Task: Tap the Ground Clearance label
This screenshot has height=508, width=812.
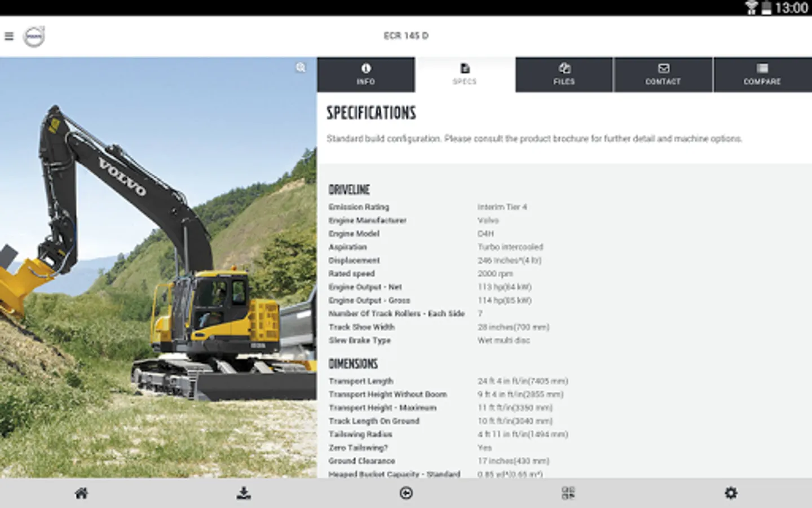Action: pos(361,461)
